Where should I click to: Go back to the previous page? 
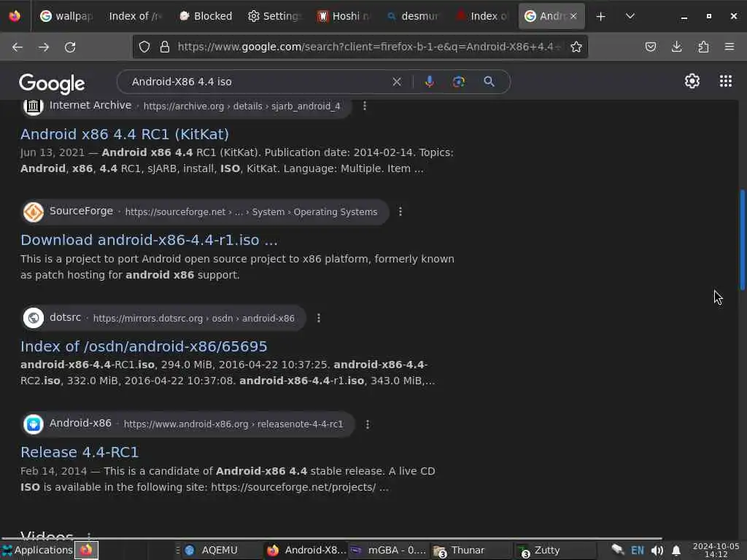(x=18, y=47)
